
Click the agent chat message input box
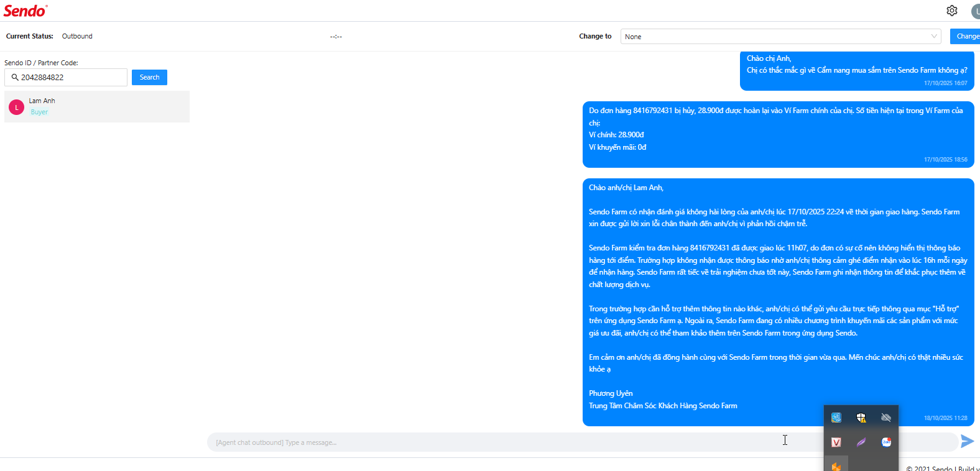coord(583,442)
